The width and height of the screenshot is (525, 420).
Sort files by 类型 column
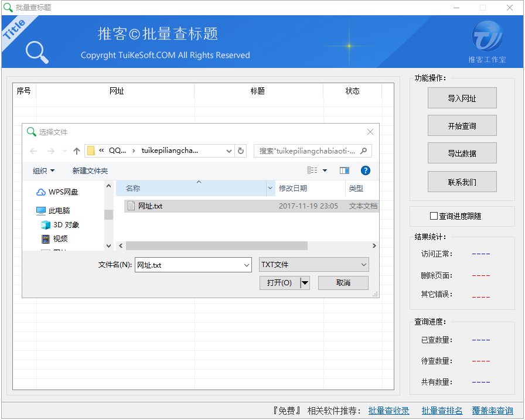[x=362, y=189]
